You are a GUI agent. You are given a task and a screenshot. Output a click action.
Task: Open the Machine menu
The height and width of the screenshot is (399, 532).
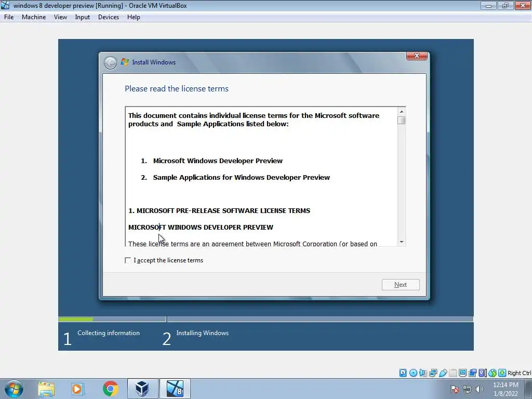[34, 17]
